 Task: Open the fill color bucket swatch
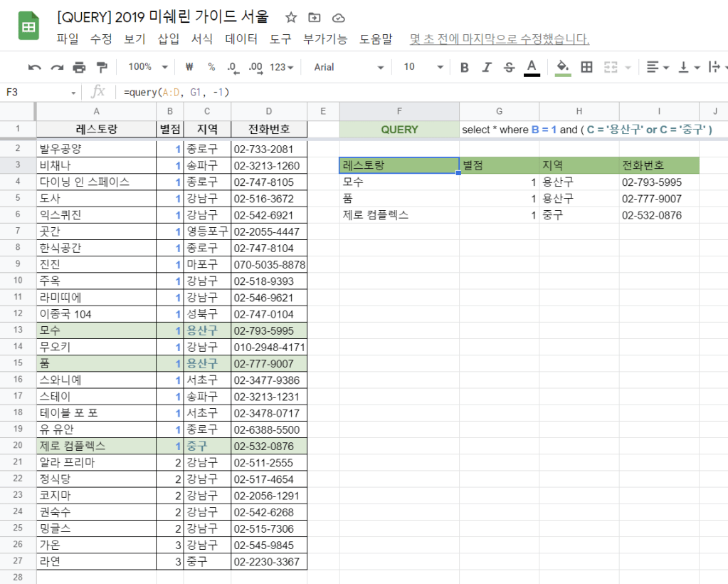tap(563, 67)
